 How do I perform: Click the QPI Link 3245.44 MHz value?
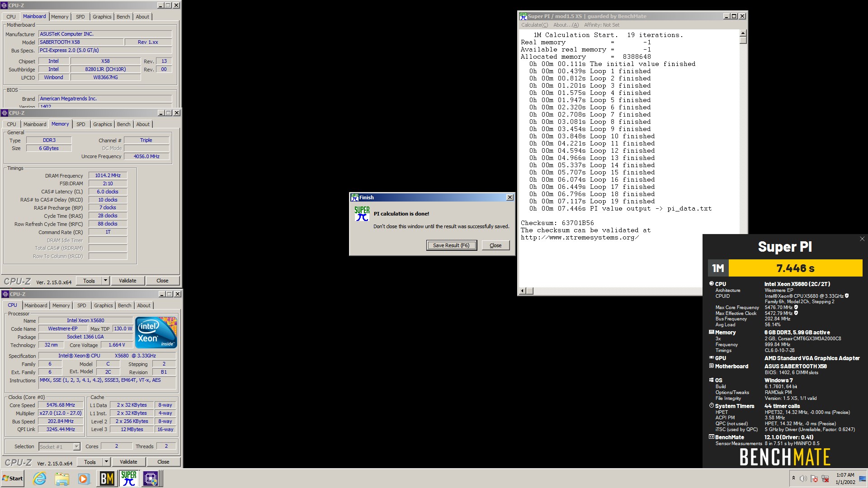click(61, 429)
